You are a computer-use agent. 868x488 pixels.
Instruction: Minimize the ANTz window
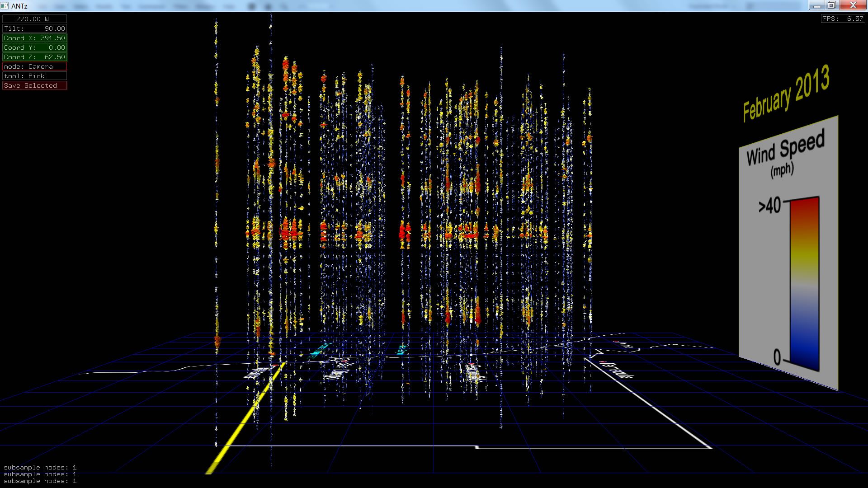coord(816,5)
